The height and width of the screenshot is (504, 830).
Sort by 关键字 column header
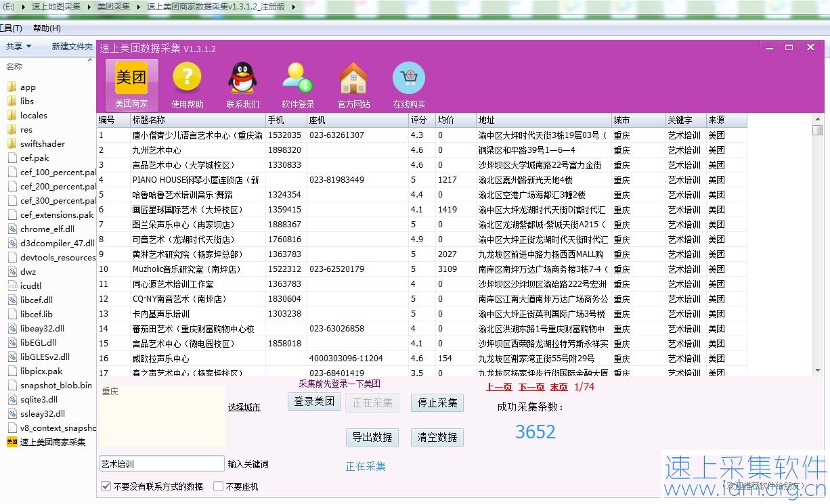(x=686, y=120)
